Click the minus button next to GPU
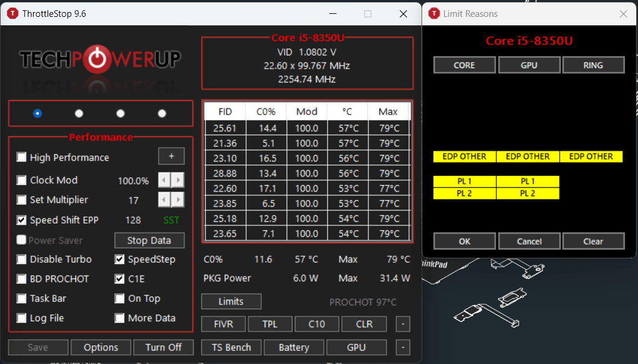Screen dimensions: 638x364 (x=403, y=348)
